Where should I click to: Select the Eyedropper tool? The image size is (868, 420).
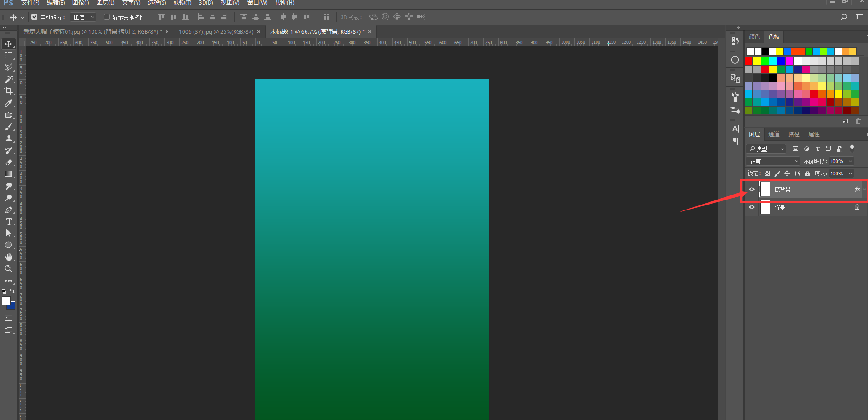9,103
